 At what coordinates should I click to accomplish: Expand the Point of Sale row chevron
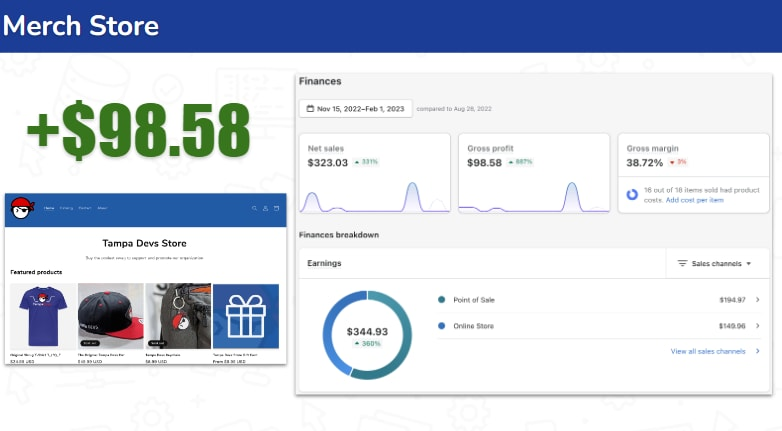pyautogui.click(x=757, y=299)
